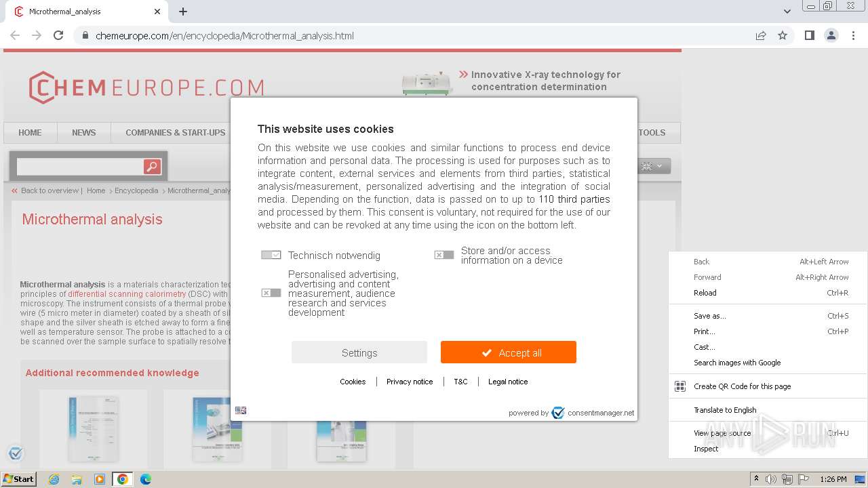Screen dimensions: 868x488
Task: Click the lock icon in the address bar
Action: point(85,36)
